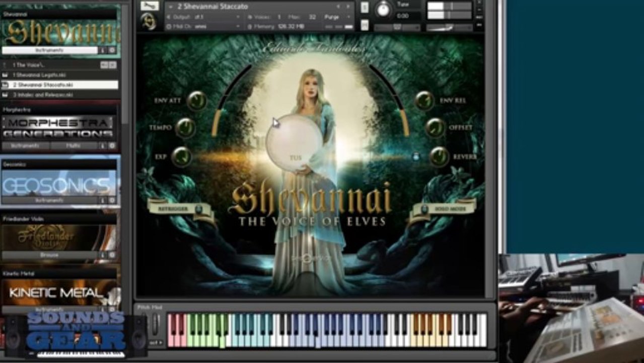This screenshot has width=644, height=363.
Task: Open the Morphestra library settings gear
Action: pyautogui.click(x=112, y=146)
